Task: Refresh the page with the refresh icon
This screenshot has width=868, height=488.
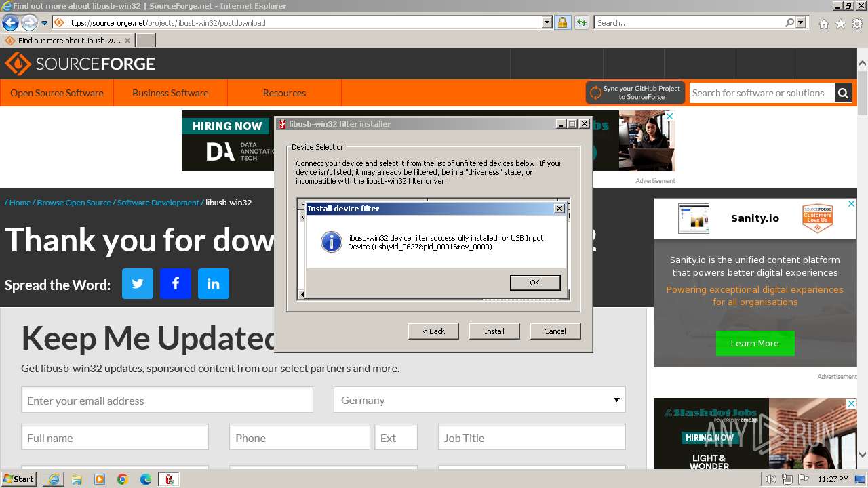Action: click(x=581, y=22)
